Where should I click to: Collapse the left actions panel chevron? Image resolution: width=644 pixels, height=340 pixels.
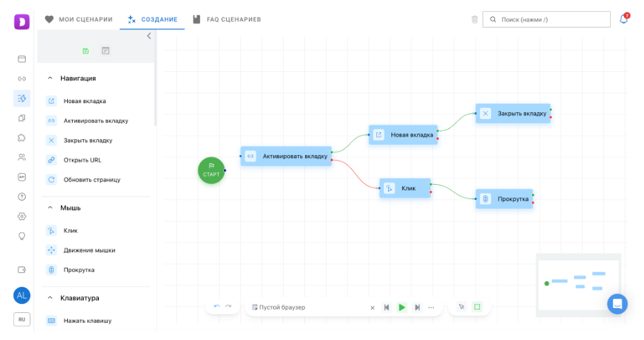[x=149, y=36]
